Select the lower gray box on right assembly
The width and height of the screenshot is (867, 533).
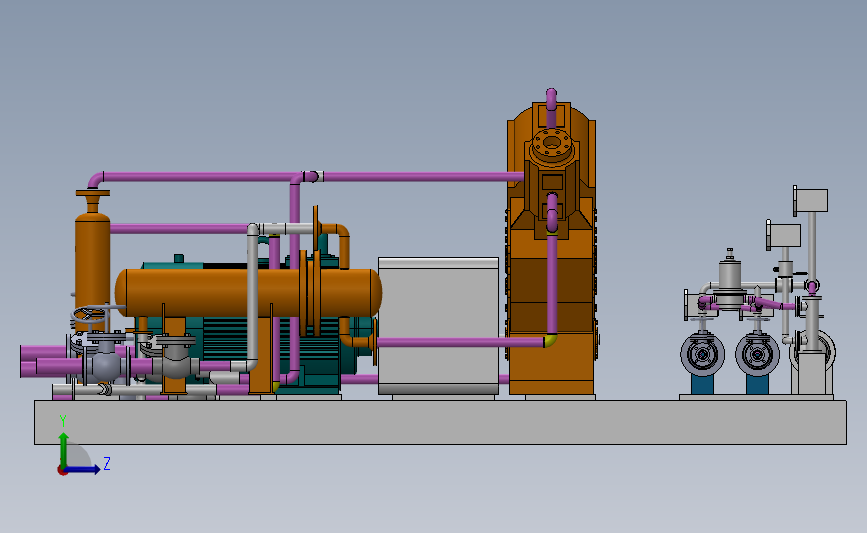click(x=785, y=235)
